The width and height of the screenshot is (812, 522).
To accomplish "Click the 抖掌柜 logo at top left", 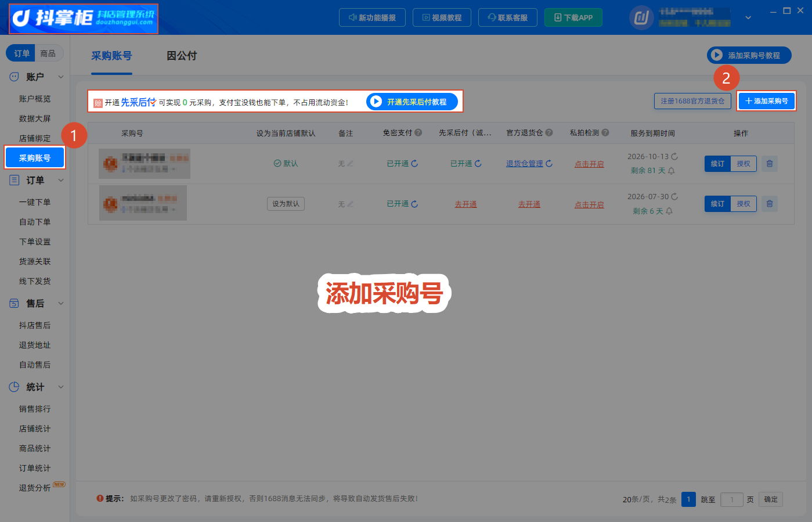I will point(84,18).
